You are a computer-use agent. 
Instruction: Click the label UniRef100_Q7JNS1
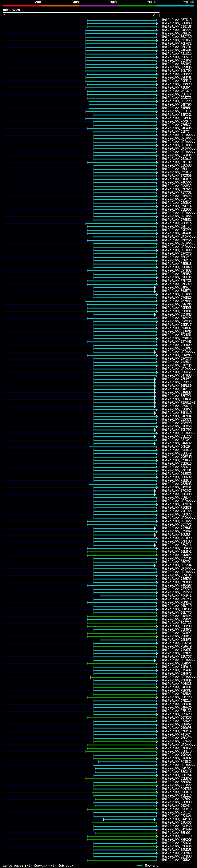click(x=177, y=399)
